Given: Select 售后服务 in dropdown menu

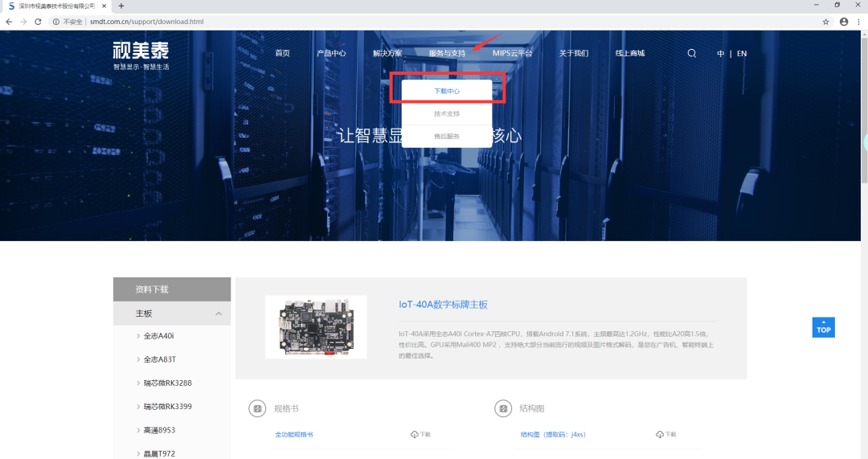Looking at the screenshot, I should pyautogui.click(x=447, y=136).
